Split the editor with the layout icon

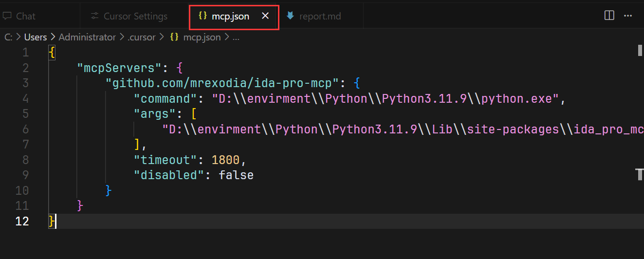click(x=609, y=16)
